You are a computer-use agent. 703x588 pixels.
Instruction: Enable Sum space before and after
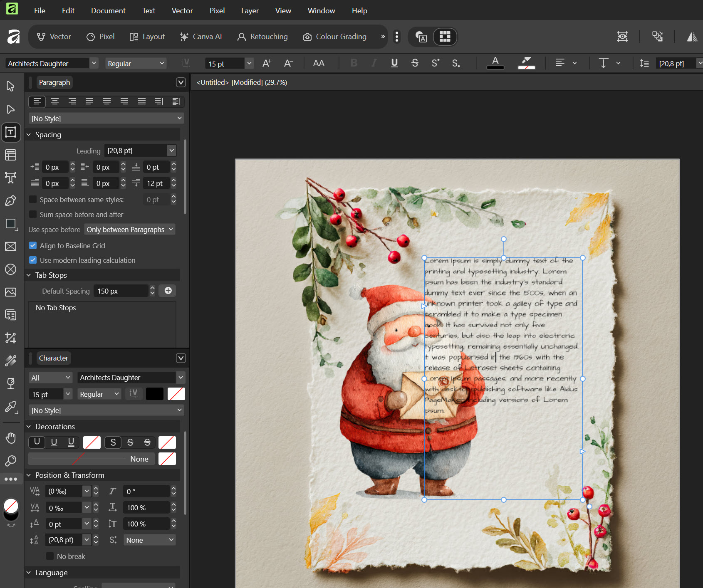tap(33, 215)
